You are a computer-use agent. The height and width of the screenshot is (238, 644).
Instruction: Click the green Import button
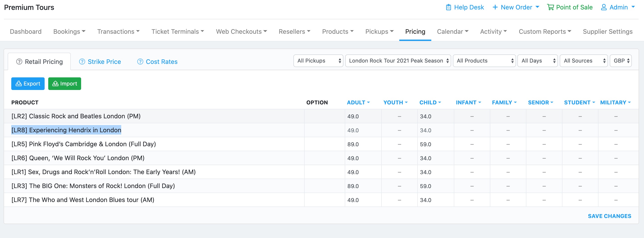(64, 84)
